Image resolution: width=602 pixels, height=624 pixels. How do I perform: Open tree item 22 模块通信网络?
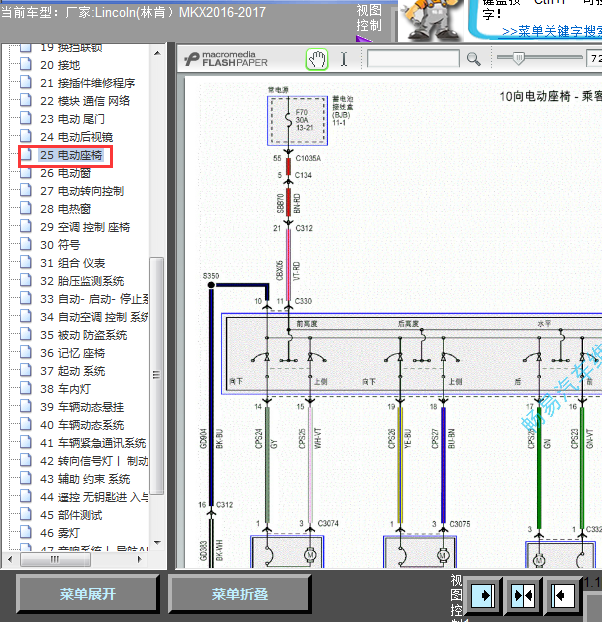click(85, 101)
